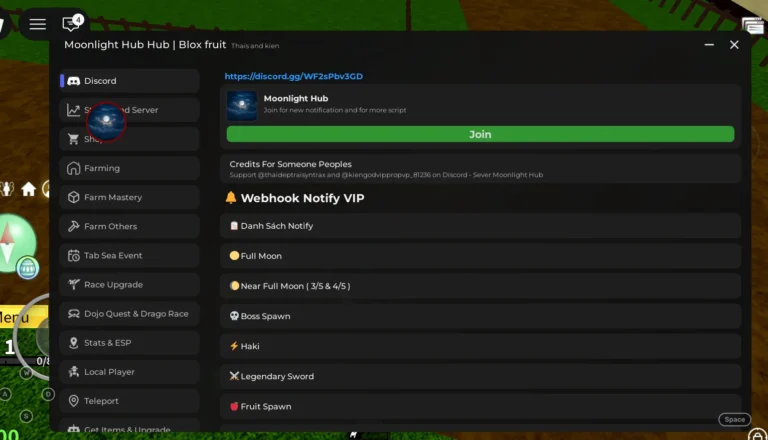The height and width of the screenshot is (440, 768).
Task: Select the Farm Others tab
Action: [x=129, y=226]
